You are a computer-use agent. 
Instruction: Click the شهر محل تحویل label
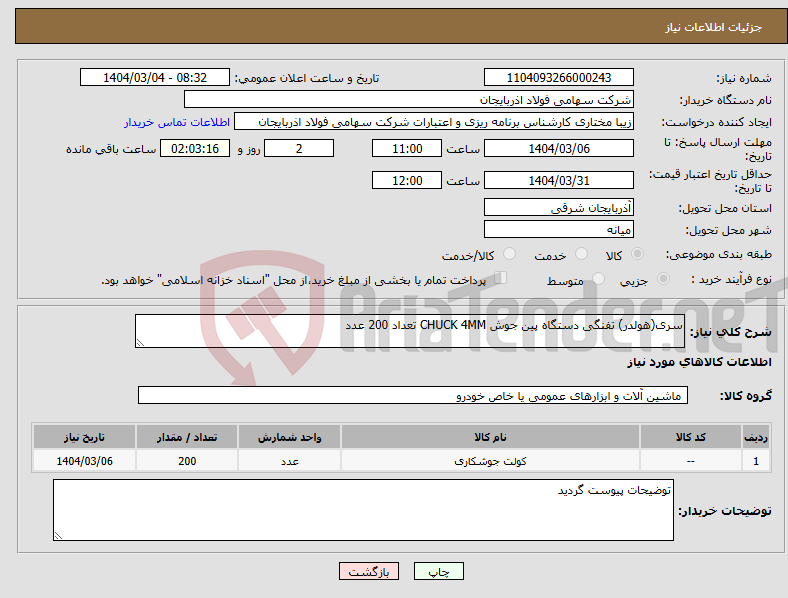tap(729, 230)
